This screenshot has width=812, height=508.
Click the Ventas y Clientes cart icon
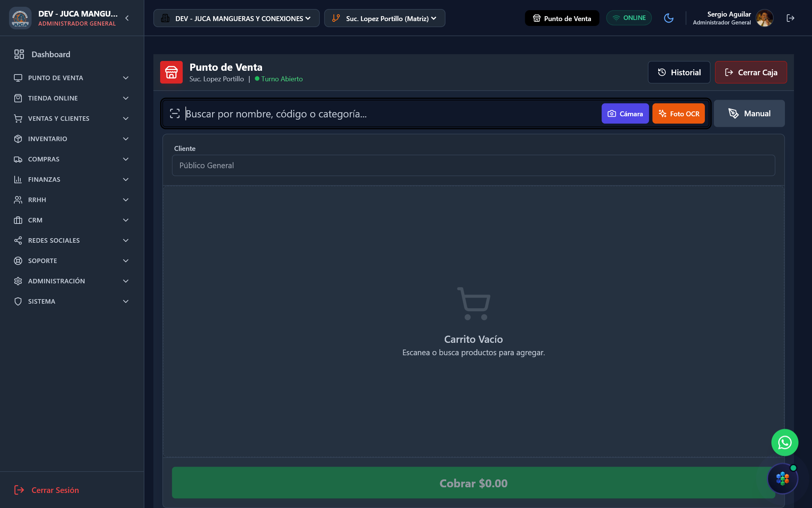click(18, 119)
